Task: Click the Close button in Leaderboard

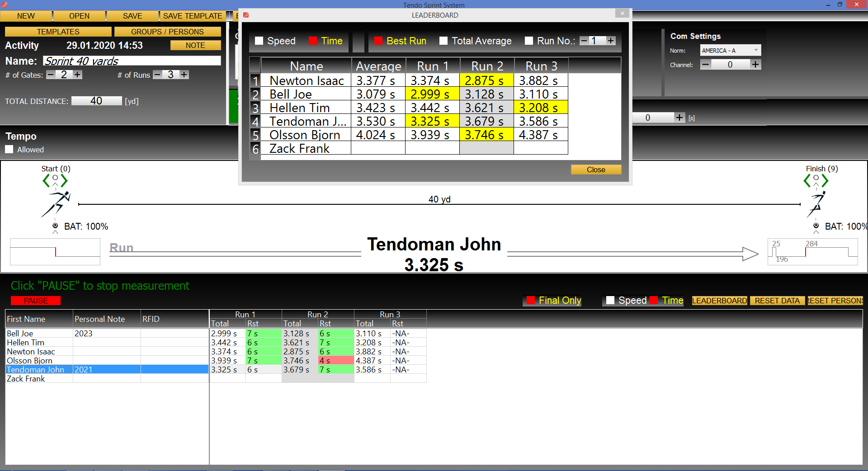Action: 596,170
